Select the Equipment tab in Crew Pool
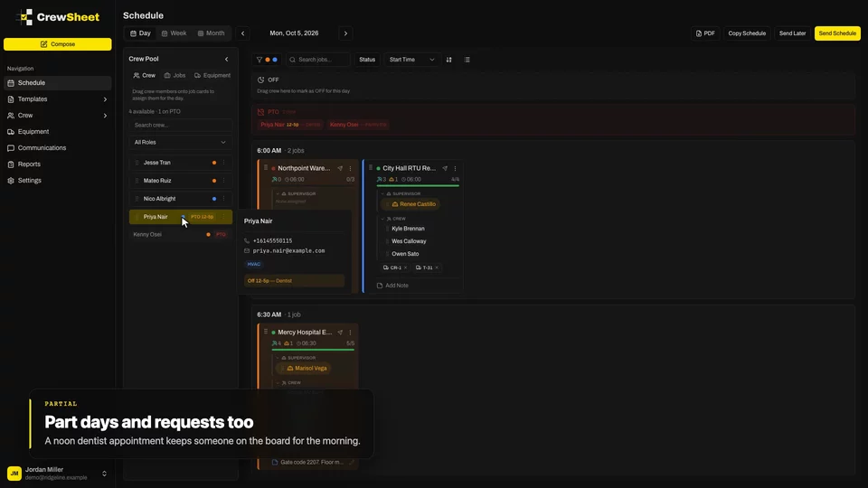This screenshot has height=488, width=868. 212,75
